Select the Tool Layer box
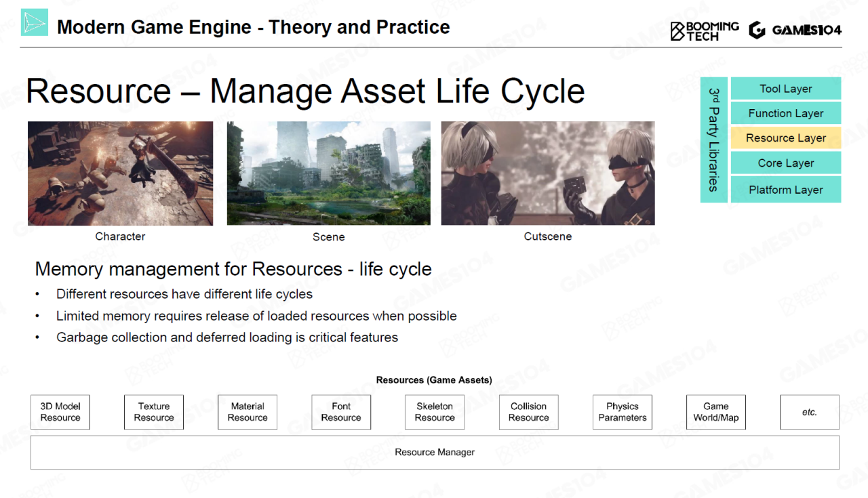This screenshot has height=498, width=868. tap(785, 89)
